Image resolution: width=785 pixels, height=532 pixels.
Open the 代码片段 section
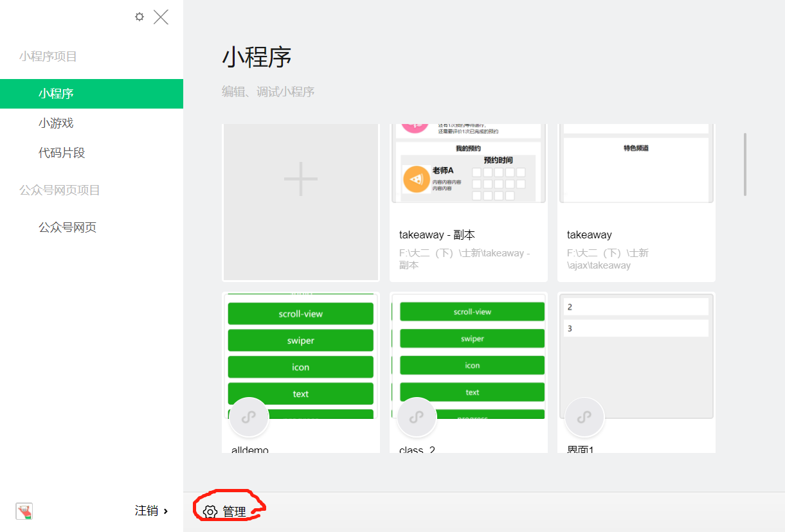[62, 153]
